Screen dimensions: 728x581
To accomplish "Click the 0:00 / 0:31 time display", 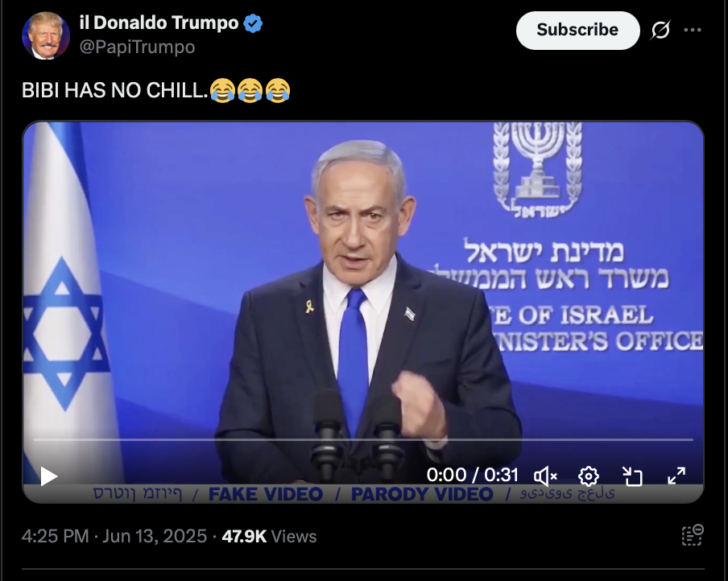I will tap(472, 475).
